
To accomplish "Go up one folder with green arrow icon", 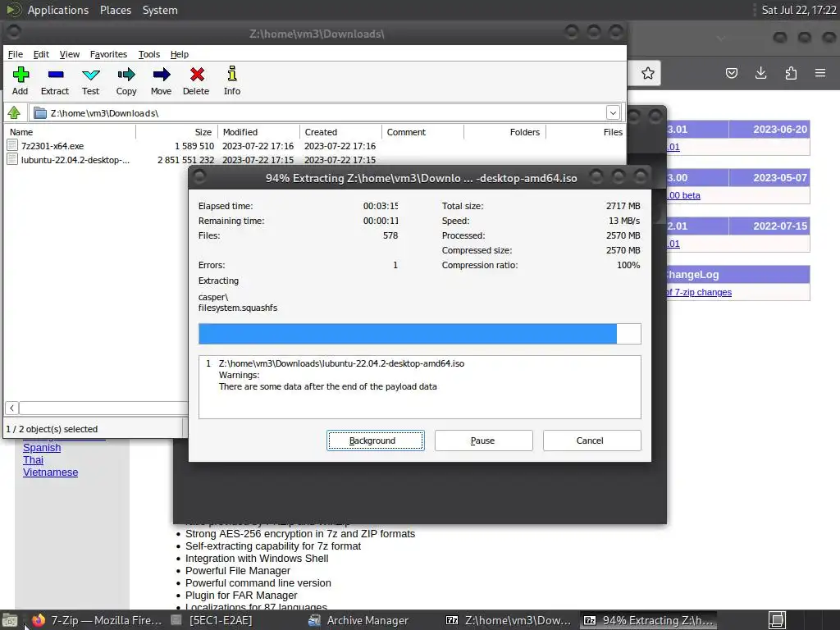I will [14, 112].
